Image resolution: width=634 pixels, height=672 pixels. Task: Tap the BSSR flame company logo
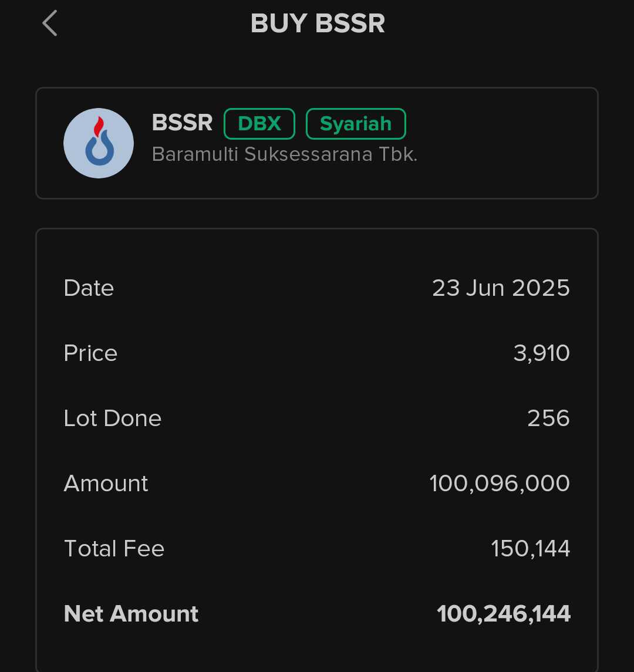[x=99, y=143]
